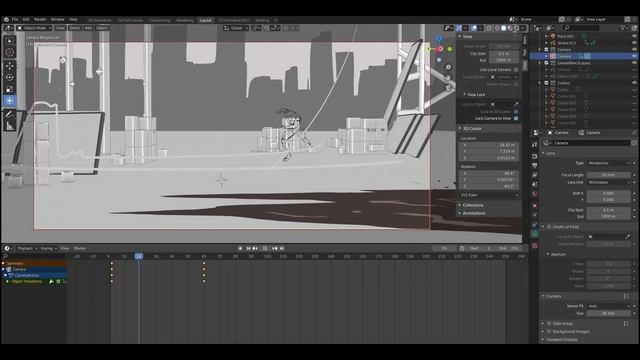Image resolution: width=640 pixels, height=360 pixels.
Task: Select the Annotate pencil tool
Action: coord(10,114)
